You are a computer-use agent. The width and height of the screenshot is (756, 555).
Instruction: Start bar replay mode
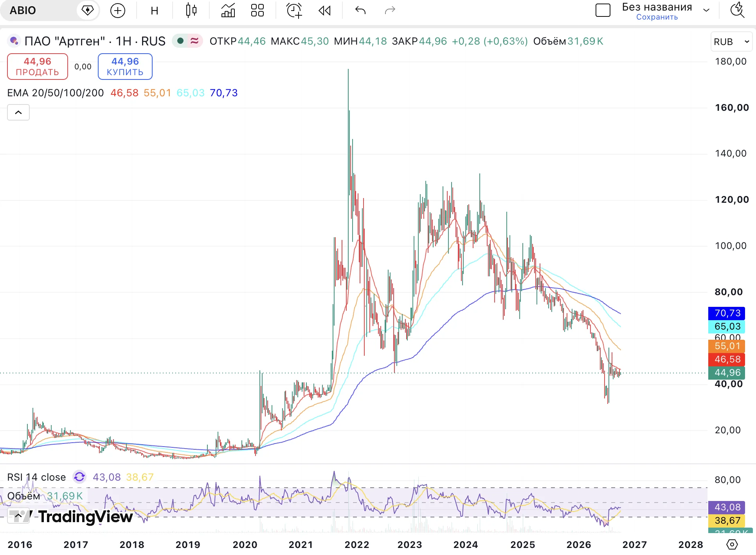324,11
